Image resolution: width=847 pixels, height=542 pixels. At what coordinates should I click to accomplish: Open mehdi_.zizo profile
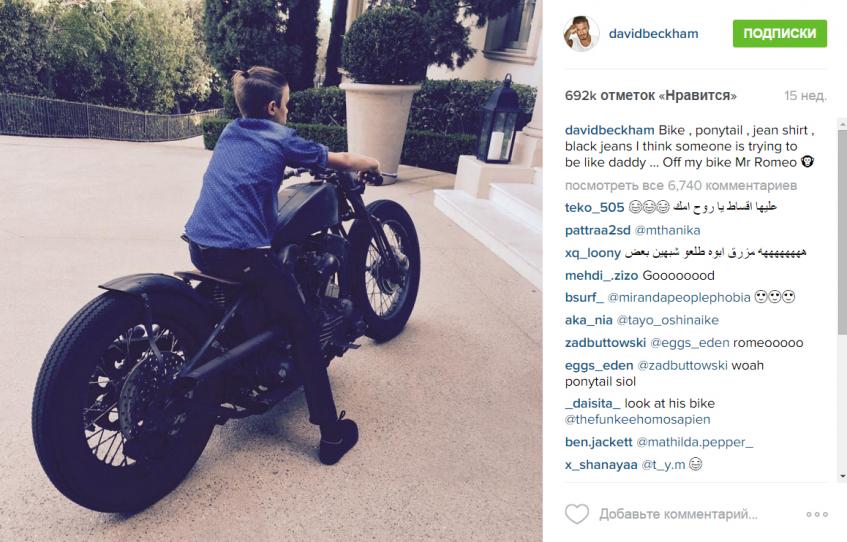coord(601,276)
